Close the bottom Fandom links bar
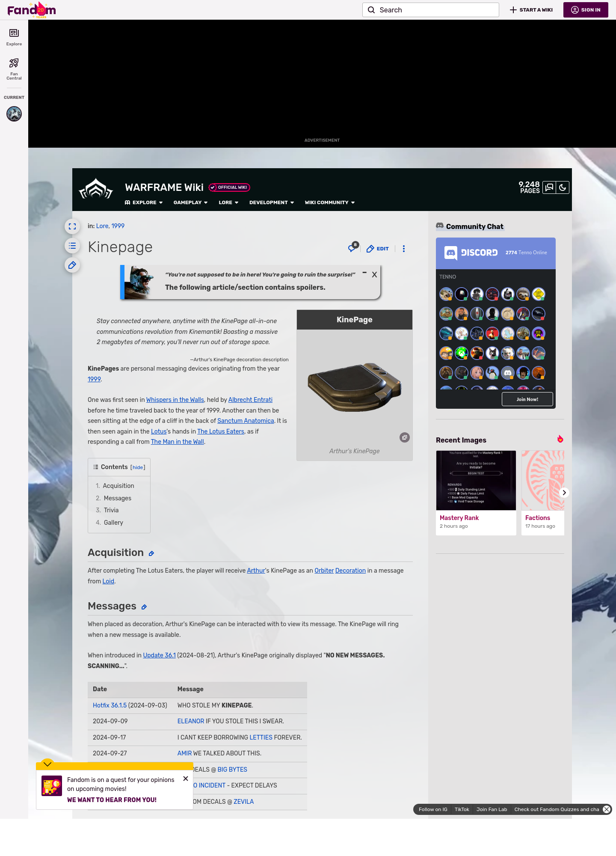This screenshot has height=856, width=616. [x=607, y=809]
